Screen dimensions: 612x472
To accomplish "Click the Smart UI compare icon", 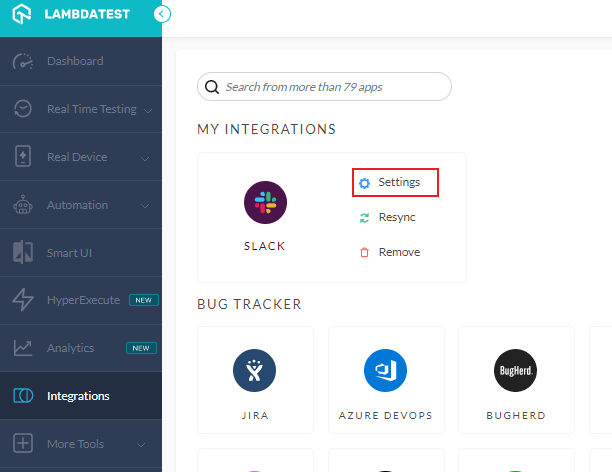I will click(x=23, y=253).
